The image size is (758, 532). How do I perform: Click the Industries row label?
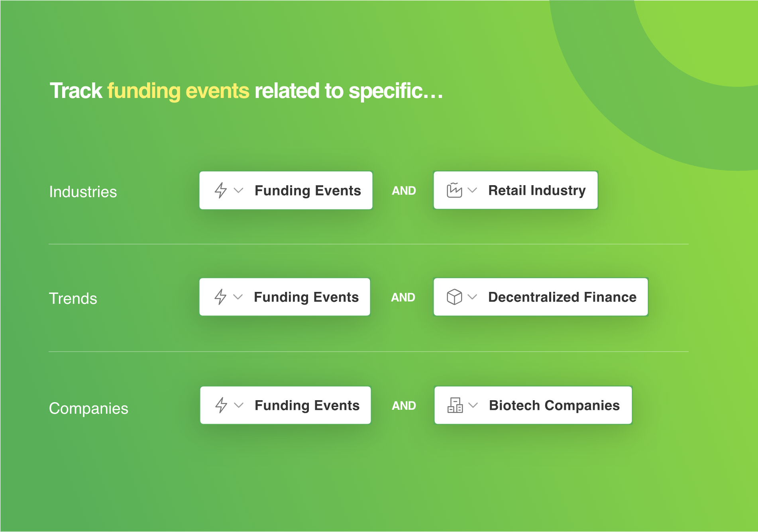tap(83, 192)
